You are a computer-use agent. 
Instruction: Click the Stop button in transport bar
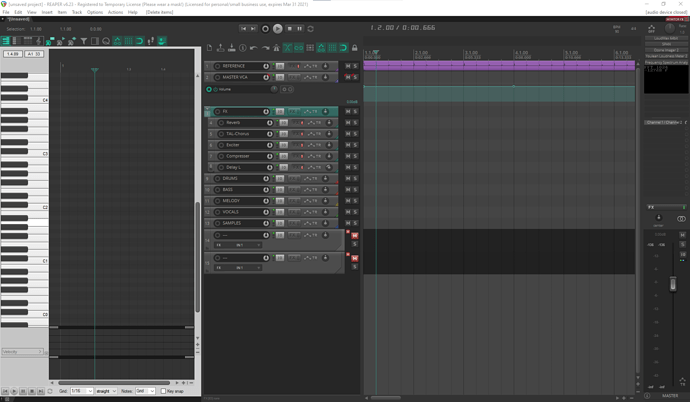pos(289,29)
